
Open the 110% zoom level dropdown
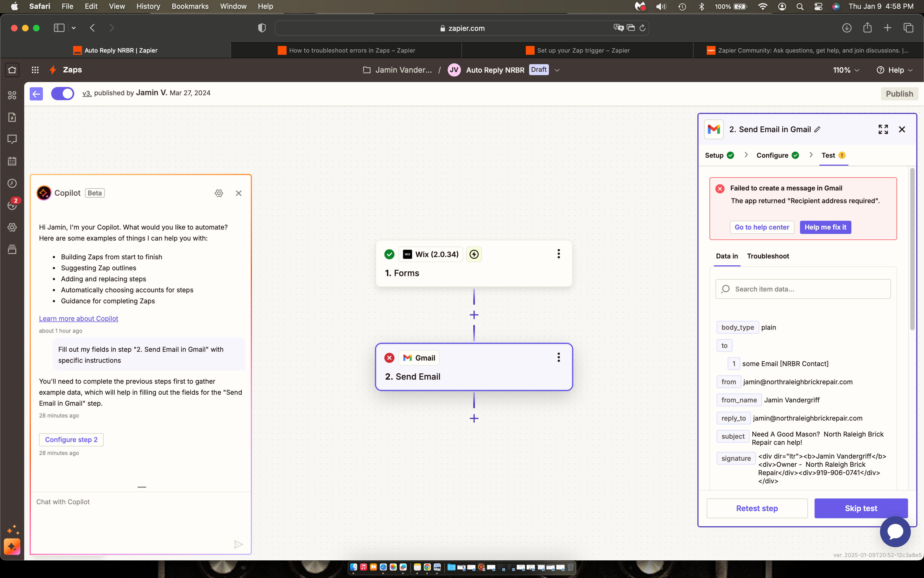click(x=846, y=70)
